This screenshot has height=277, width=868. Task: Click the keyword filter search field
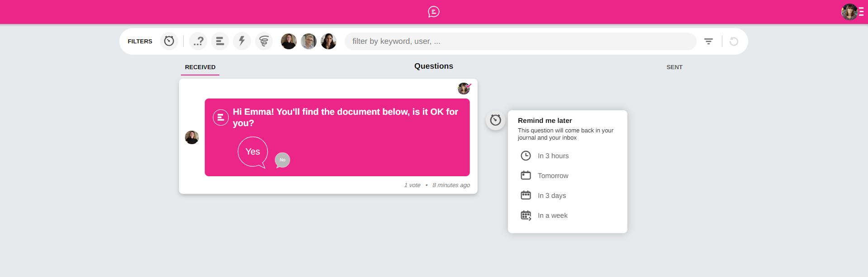[520, 41]
